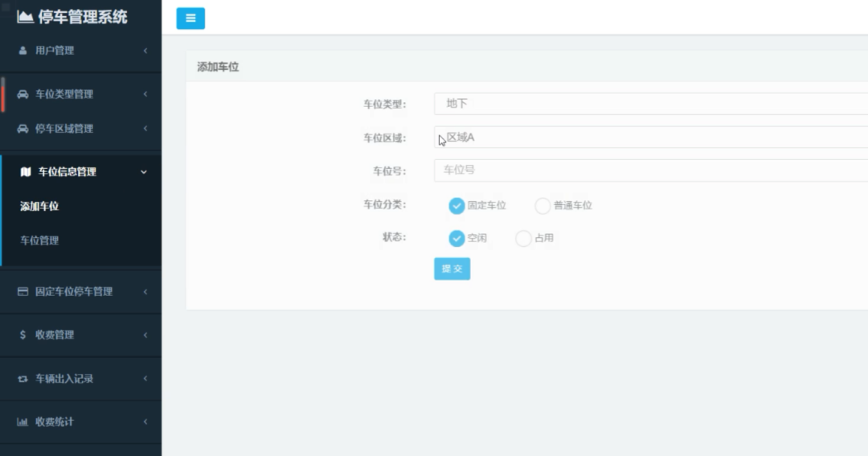Viewport: 868px width, 456px height.
Task: Expand 车位类型管理 with its chevron arrow
Action: click(145, 94)
